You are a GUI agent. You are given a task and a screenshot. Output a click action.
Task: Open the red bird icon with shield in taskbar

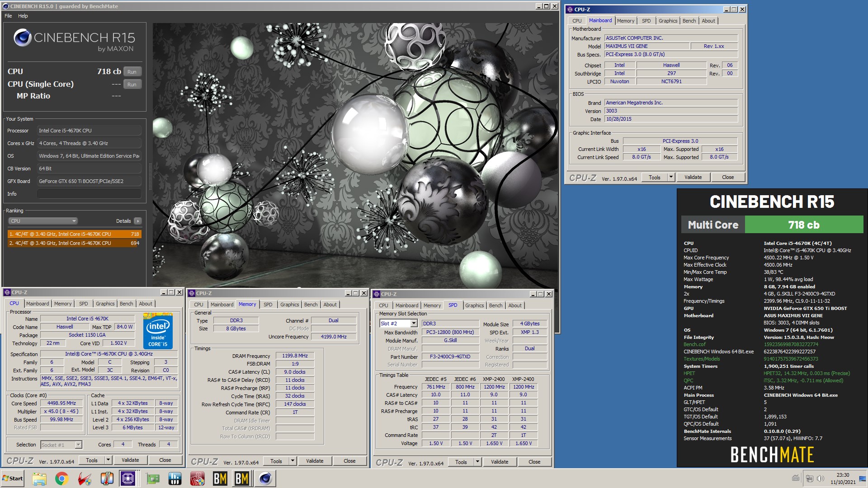tap(84, 479)
